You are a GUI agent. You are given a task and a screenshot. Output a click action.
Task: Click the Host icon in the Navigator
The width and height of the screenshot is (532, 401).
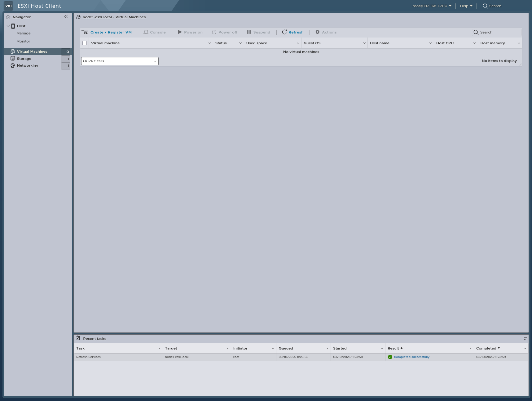click(x=13, y=26)
